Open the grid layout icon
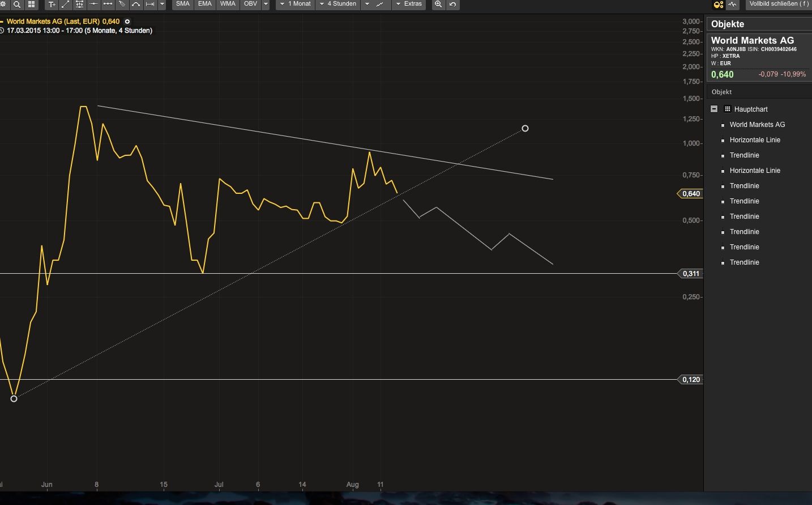The width and height of the screenshot is (812, 505). coord(31,5)
